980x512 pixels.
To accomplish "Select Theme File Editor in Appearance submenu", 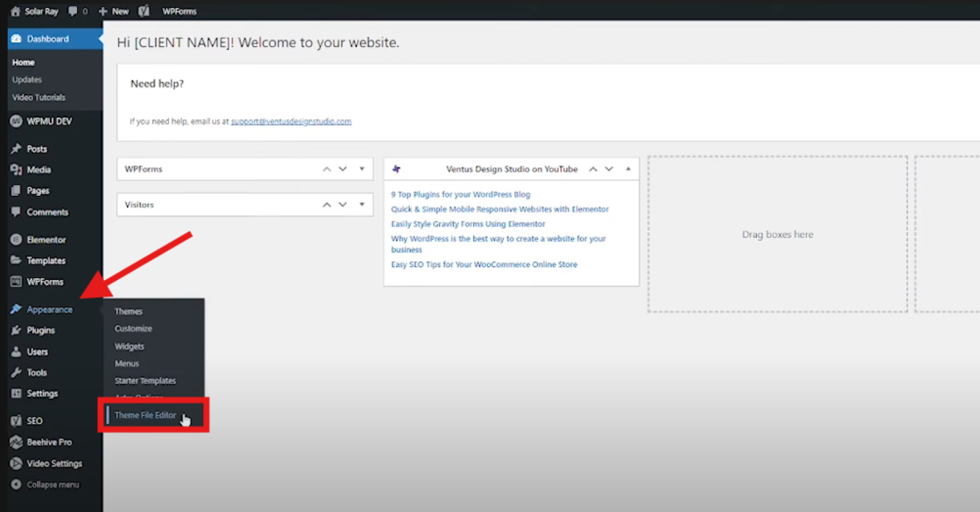I will [145, 415].
